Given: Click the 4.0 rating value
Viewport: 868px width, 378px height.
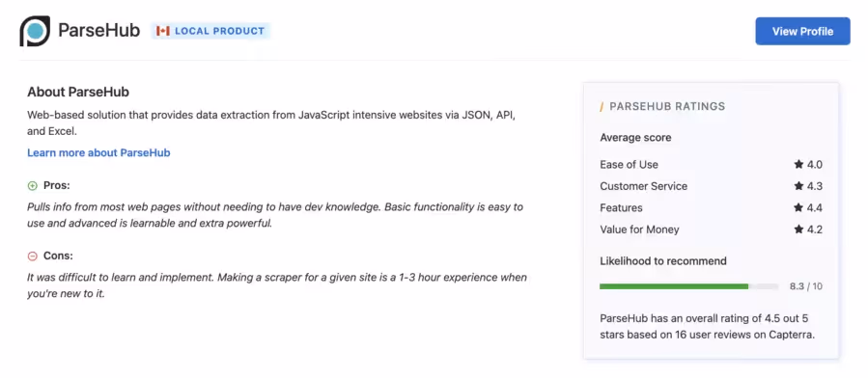Looking at the screenshot, I should point(814,164).
